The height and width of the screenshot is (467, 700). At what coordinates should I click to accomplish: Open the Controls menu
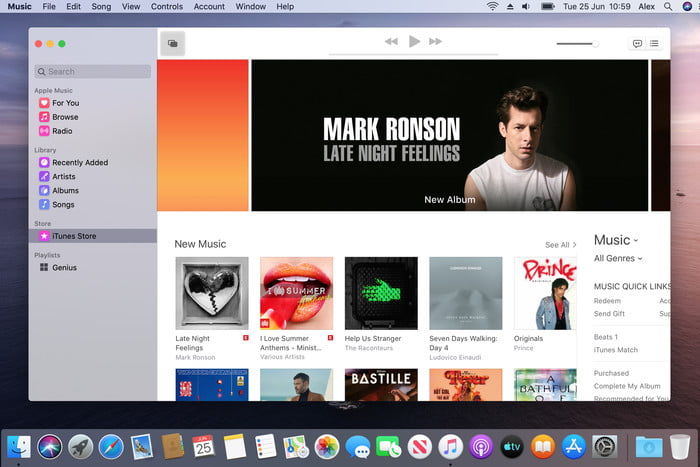pos(167,6)
